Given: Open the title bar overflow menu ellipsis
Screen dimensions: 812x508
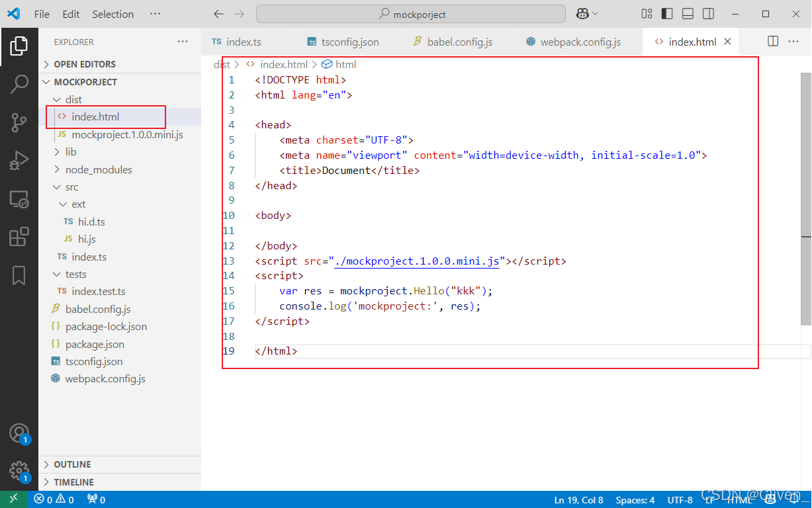Looking at the screenshot, I should coord(155,14).
